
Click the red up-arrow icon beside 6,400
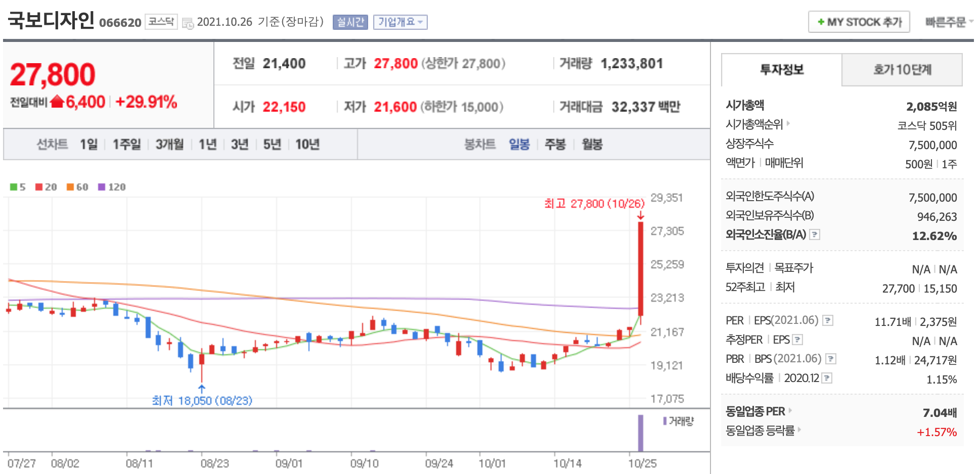pyautogui.click(x=57, y=102)
